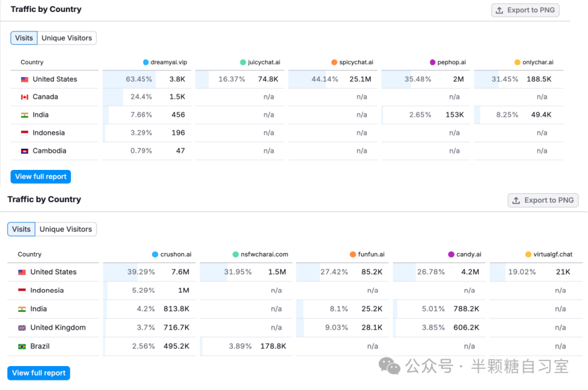Click the nsfwcharai.com green legend dot
Image resolution: width=588 pixels, height=390 pixels.
[x=236, y=254]
